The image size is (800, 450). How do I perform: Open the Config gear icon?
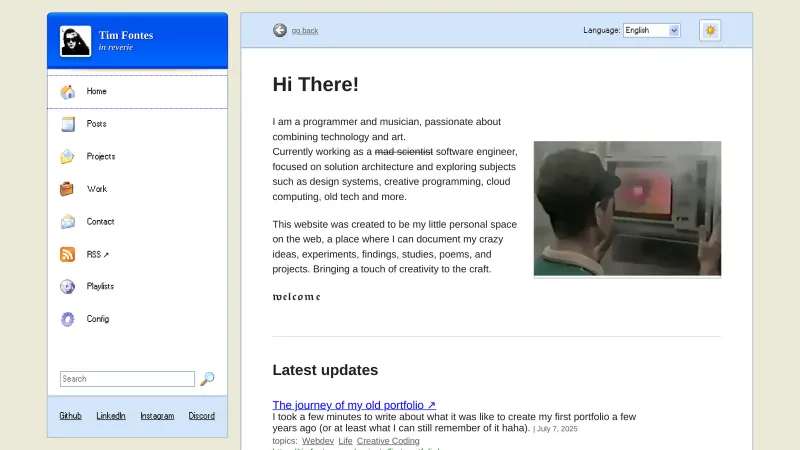[68, 319]
